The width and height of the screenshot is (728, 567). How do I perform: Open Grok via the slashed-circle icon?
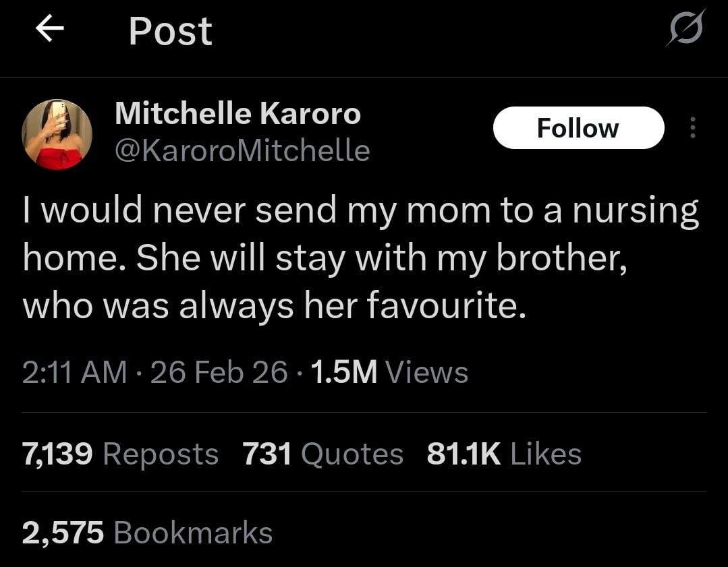(x=686, y=29)
